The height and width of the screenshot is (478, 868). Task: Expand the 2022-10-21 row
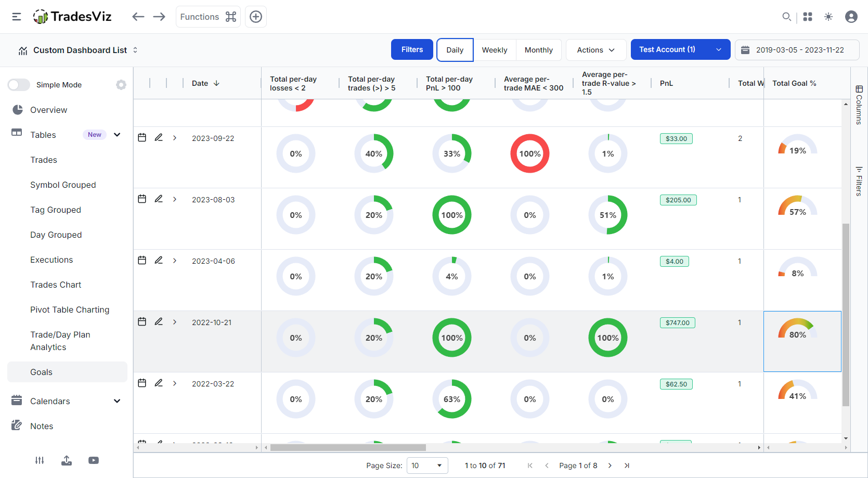(x=175, y=322)
